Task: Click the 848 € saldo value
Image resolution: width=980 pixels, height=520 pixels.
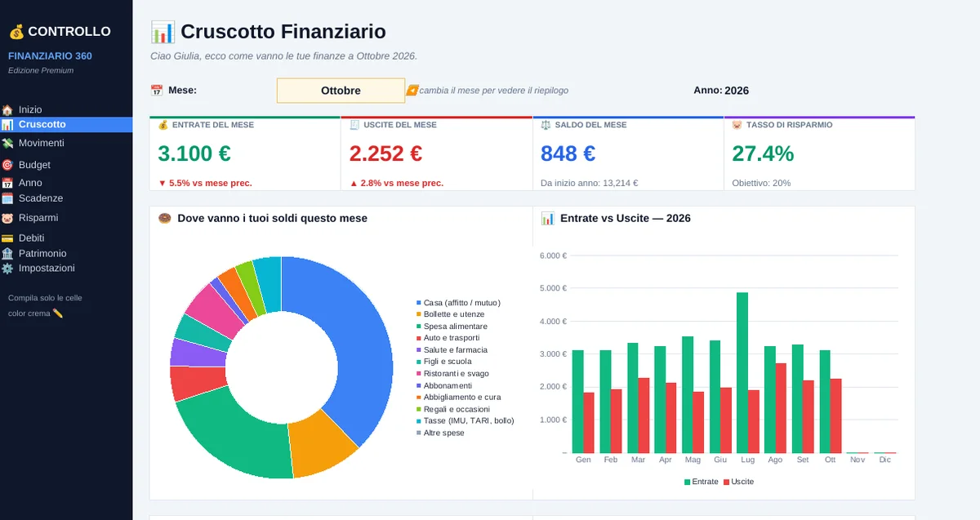Action: pyautogui.click(x=568, y=153)
